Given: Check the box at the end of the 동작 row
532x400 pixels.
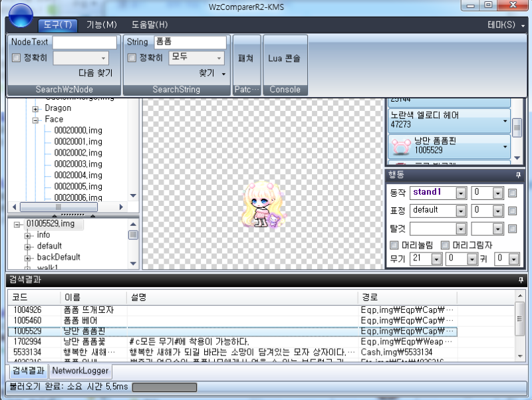Looking at the screenshot, I should (512, 193).
